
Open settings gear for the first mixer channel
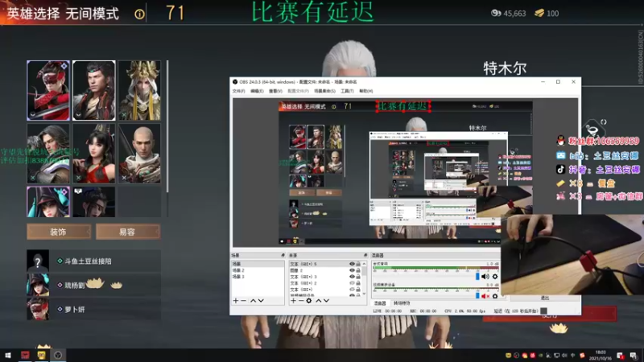coord(495,277)
